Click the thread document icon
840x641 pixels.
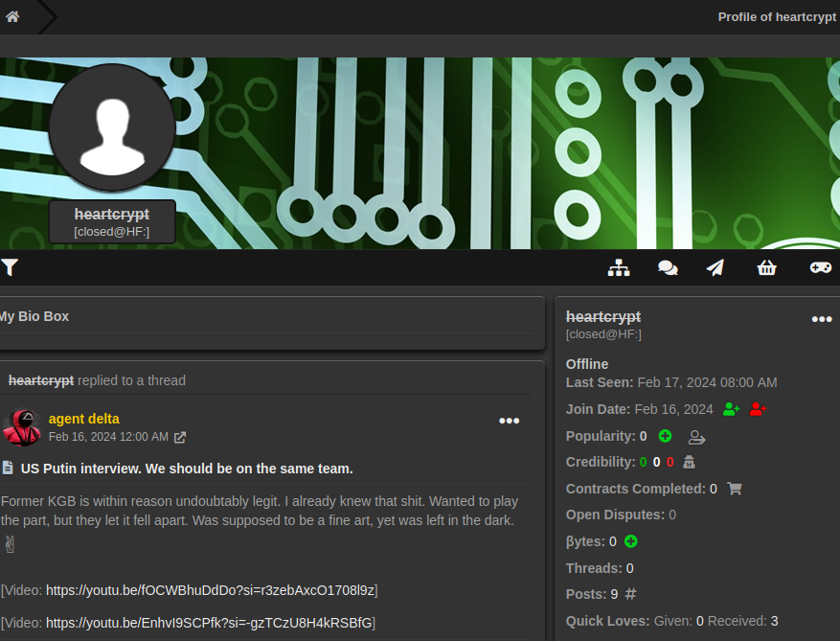coord(8,468)
